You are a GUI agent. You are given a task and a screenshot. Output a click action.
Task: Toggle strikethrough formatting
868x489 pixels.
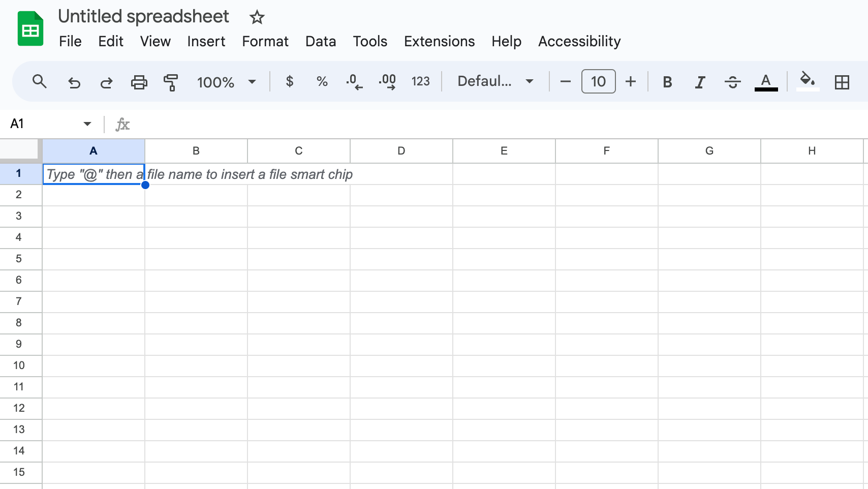[732, 82]
